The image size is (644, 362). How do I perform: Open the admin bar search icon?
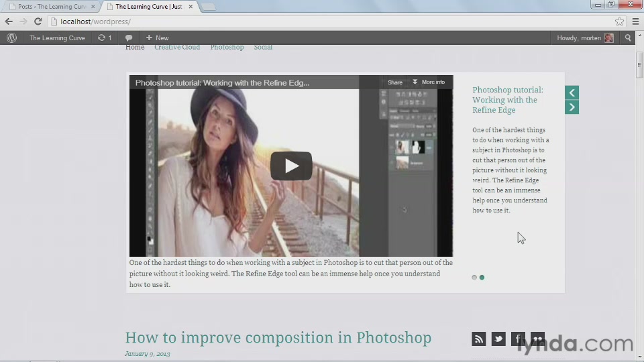628,38
